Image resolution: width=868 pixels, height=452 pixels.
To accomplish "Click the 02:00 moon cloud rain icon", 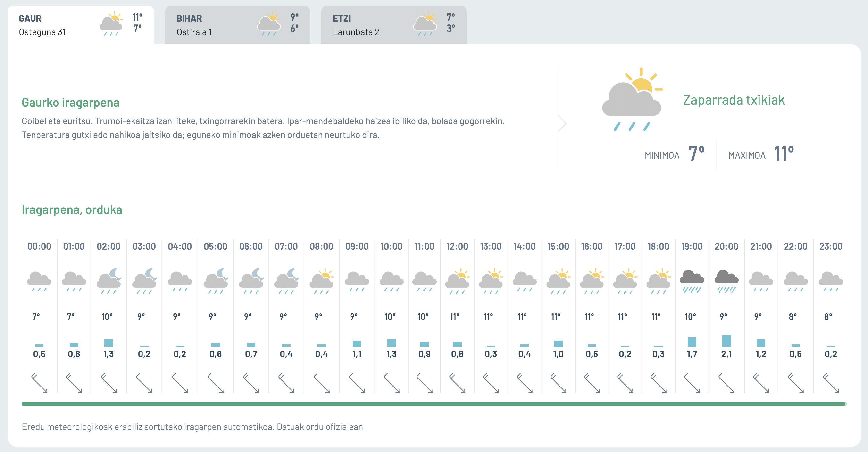I will 109,281.
